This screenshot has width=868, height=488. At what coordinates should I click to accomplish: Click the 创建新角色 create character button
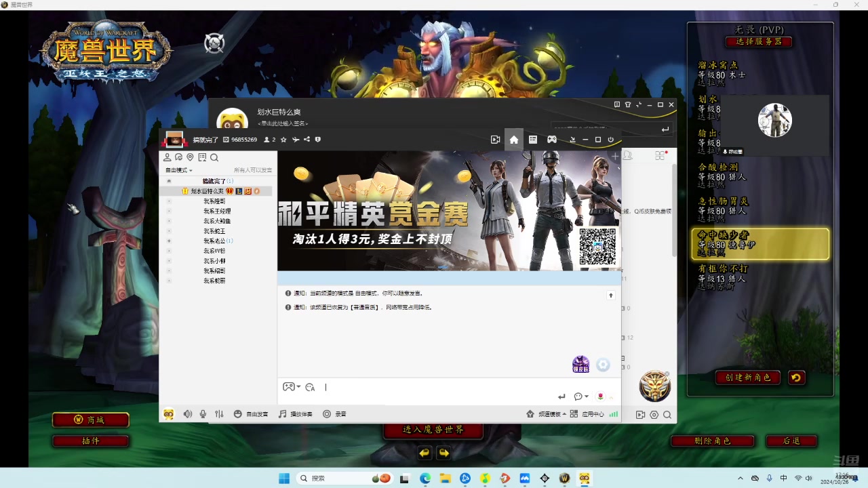click(x=748, y=378)
